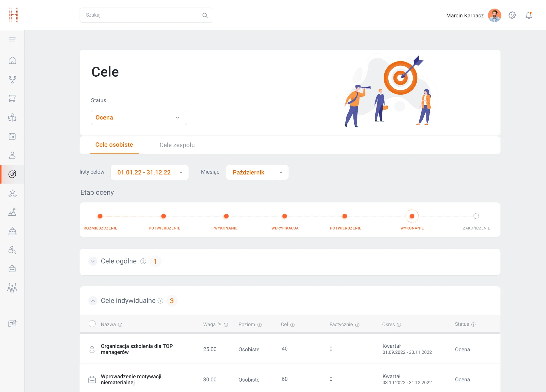Viewport: 546px width, 392px height.
Task: Switch to the Cele zespołu tab
Action: [x=177, y=145]
